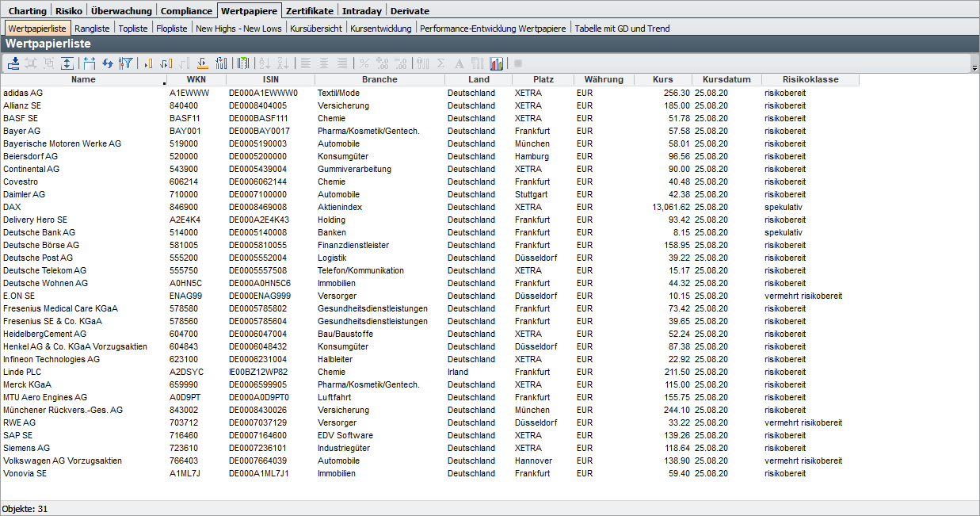Click the bar chart icon in toolbar

(x=497, y=63)
